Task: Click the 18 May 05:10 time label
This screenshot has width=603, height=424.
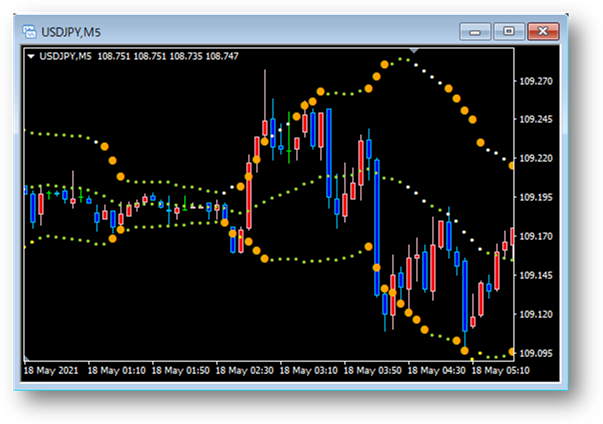Action: click(x=500, y=371)
